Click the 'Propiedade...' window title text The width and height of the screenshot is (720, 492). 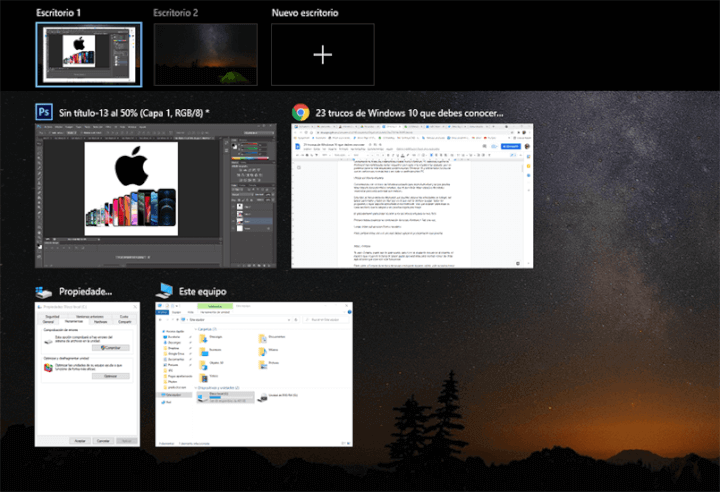coord(85,292)
